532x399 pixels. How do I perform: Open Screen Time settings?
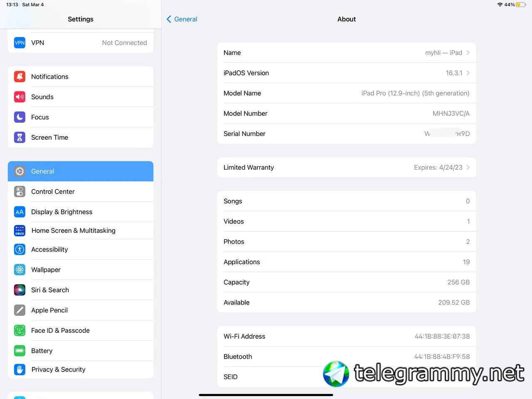pos(81,137)
